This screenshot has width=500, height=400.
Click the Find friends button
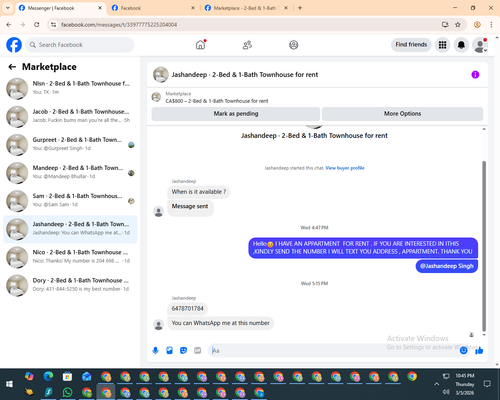[x=411, y=45]
